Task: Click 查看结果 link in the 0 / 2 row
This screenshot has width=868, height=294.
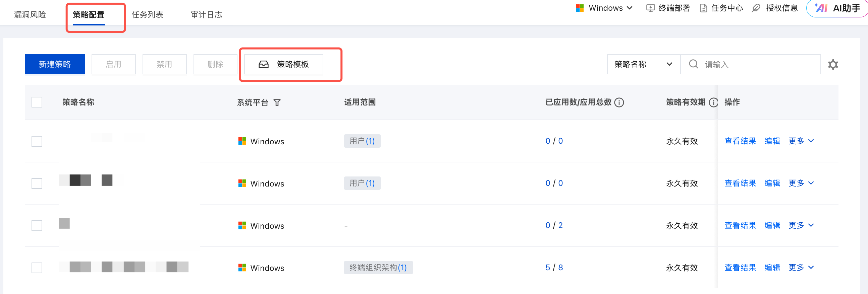Action: point(740,225)
